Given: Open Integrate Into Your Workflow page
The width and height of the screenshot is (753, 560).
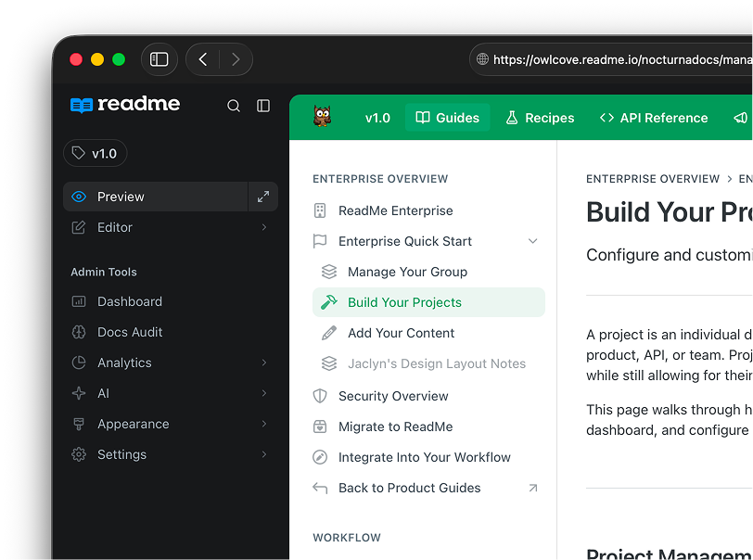Looking at the screenshot, I should point(428,457).
